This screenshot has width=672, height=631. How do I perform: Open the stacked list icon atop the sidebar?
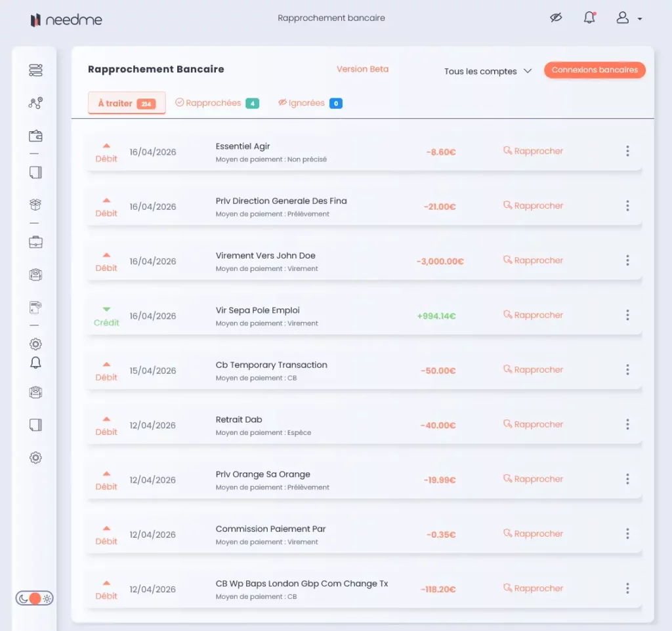click(x=35, y=70)
